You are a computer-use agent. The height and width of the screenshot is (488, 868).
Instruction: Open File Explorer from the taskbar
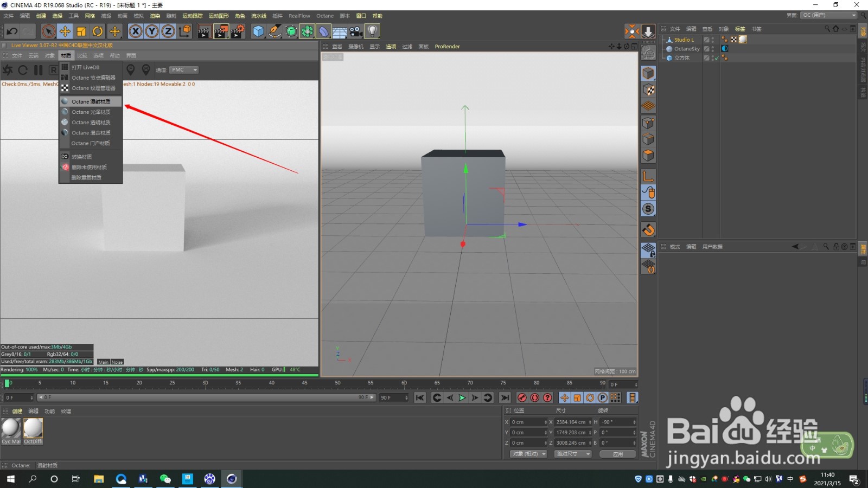99,479
